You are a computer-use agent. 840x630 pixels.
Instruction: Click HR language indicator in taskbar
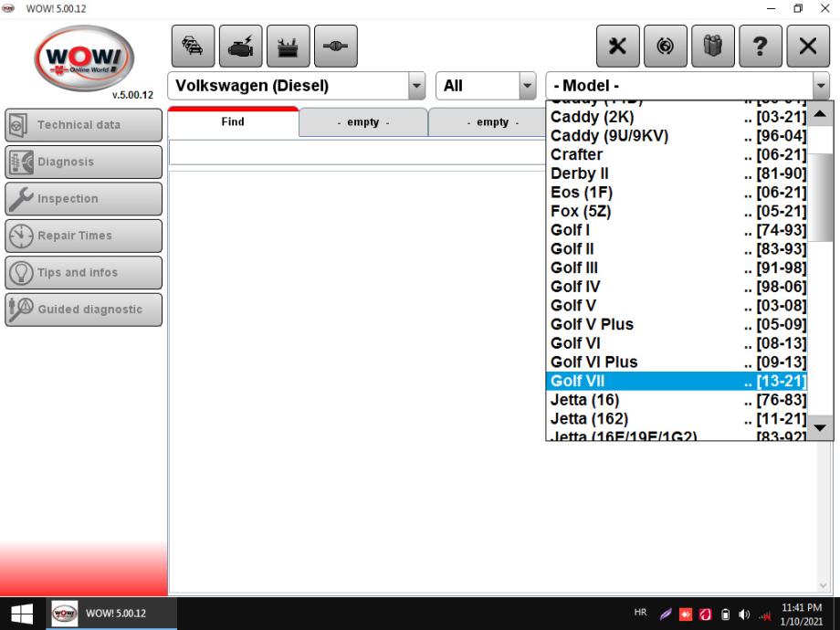(640, 613)
